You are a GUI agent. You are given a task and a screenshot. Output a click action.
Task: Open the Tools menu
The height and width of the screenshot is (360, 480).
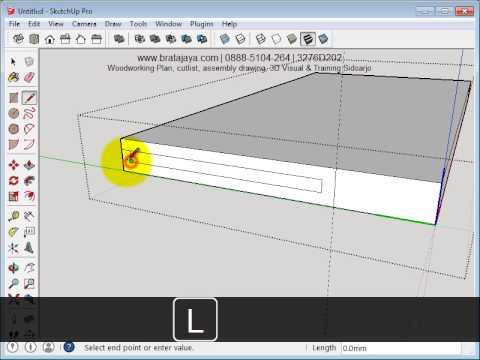click(138, 24)
